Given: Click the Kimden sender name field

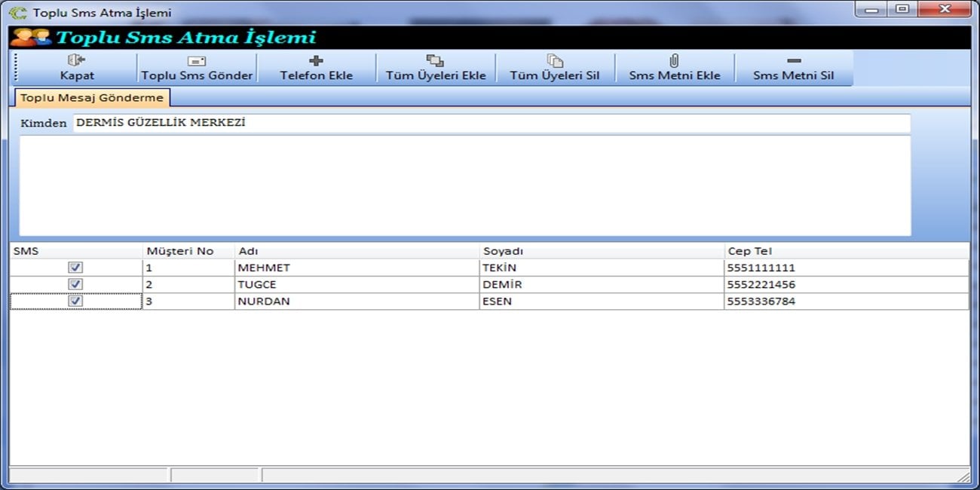Looking at the screenshot, I should [x=490, y=123].
